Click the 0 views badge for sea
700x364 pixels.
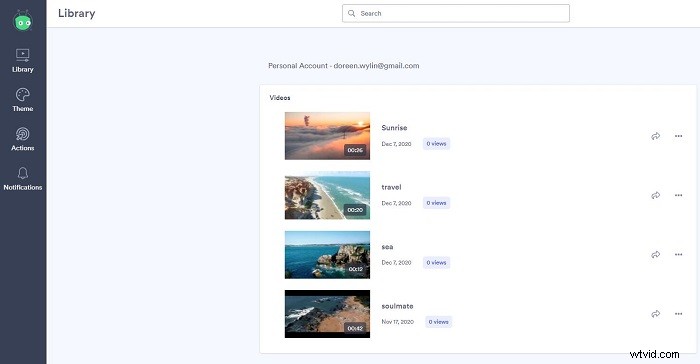[436, 263]
